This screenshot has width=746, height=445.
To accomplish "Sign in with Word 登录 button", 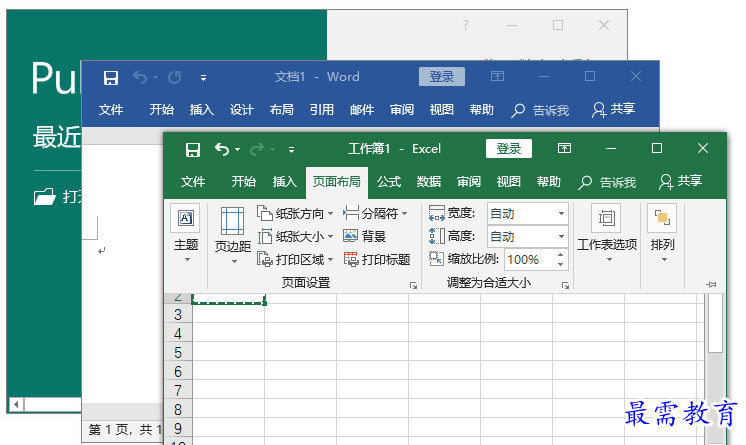I will pyautogui.click(x=442, y=77).
